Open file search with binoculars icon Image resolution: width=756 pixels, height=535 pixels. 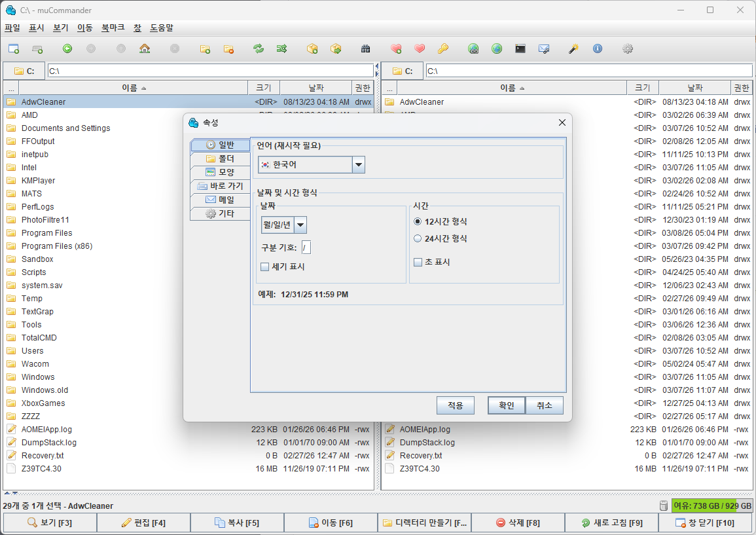pos(365,48)
